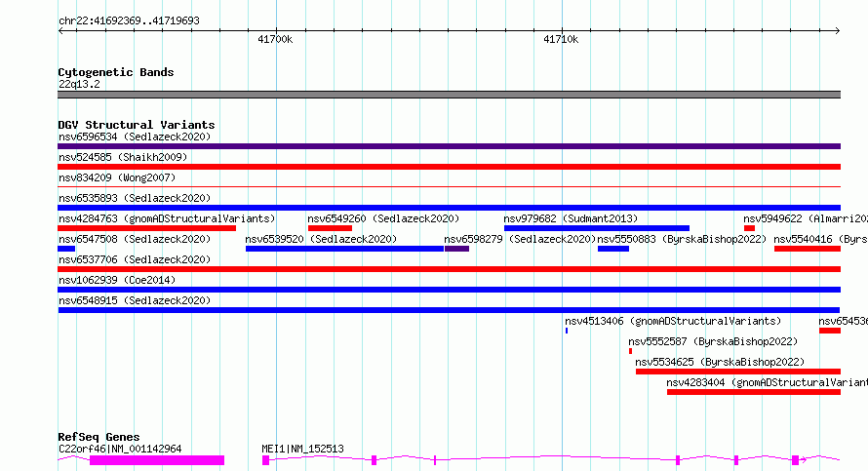Click the tiny blue mark under nsv4513406

tap(567, 331)
